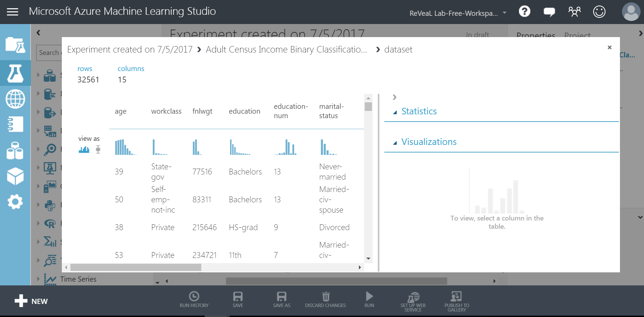
Task: Open RUN HISTORY
Action: pos(194,300)
